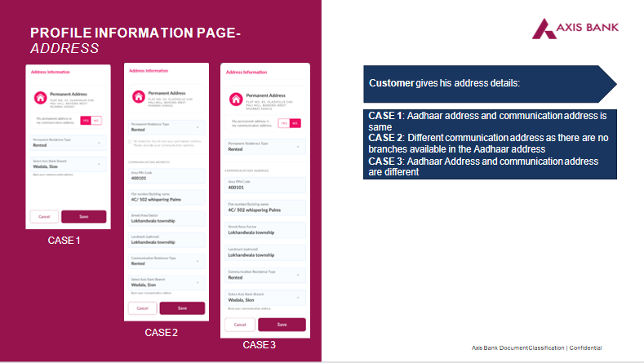Open the Communication Residence Type dropdown in CASE 2

(x=166, y=261)
